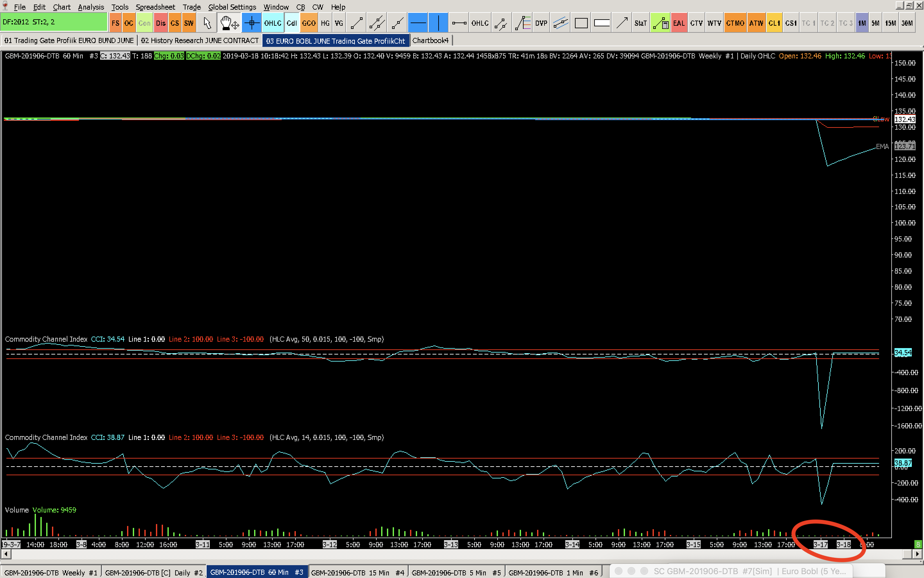Pick the empty rectangle drawing tool
Screen dimensions: 924x578
click(x=581, y=23)
